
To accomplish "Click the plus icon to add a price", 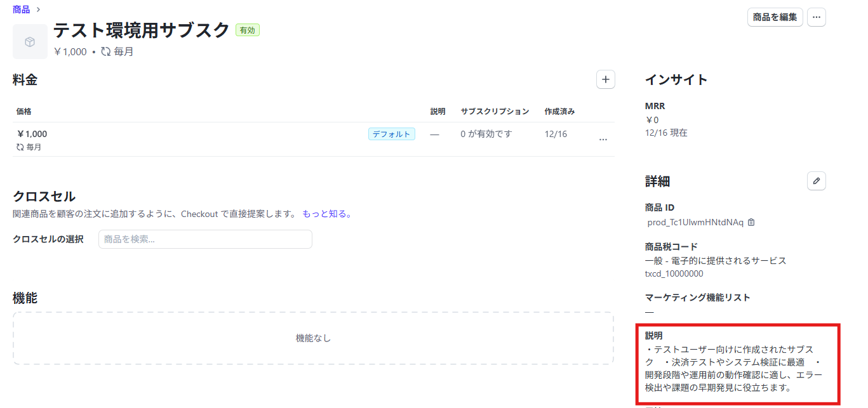I will pyautogui.click(x=605, y=79).
